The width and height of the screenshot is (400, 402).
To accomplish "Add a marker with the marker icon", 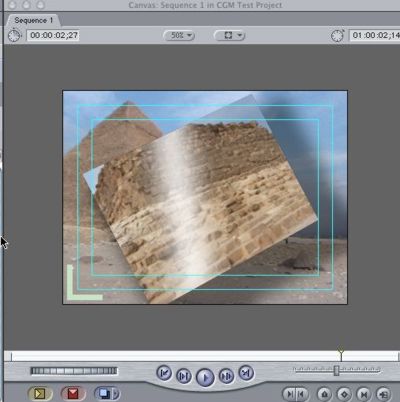I will (324, 394).
